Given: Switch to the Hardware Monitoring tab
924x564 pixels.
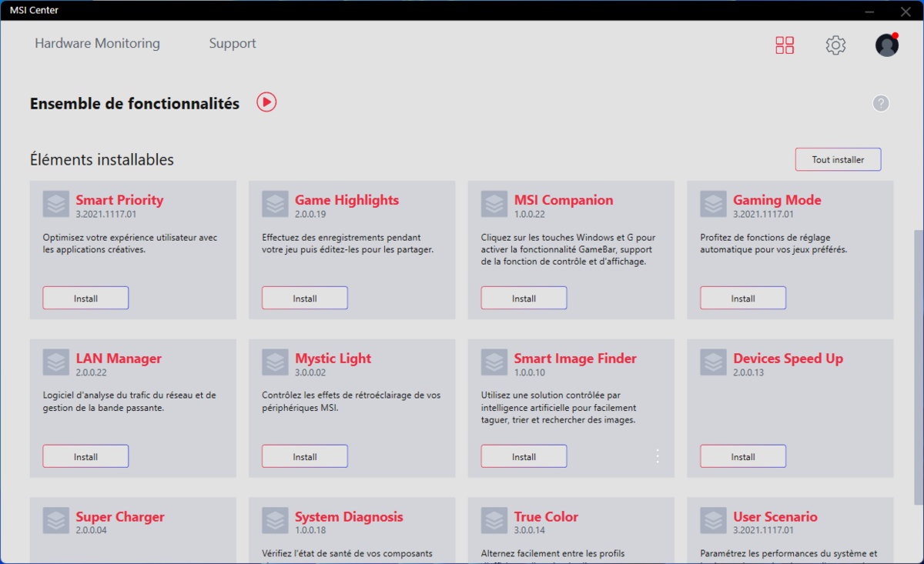Looking at the screenshot, I should pos(97,44).
